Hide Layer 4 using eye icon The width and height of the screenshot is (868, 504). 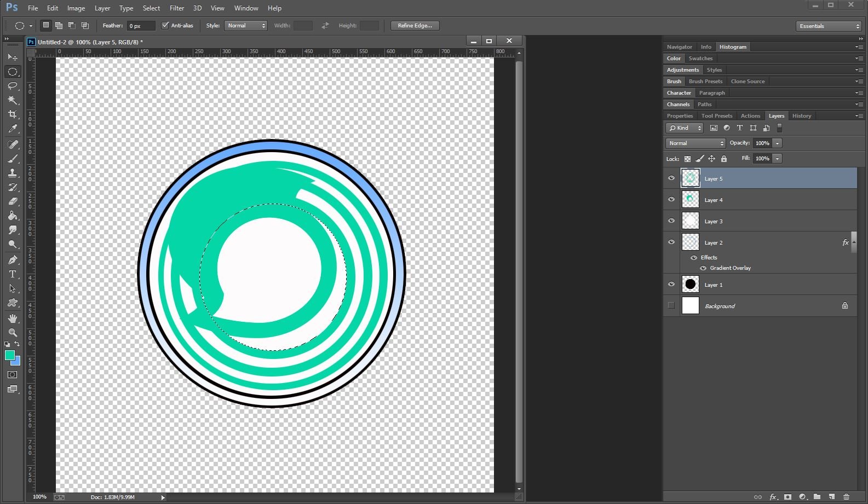point(671,200)
